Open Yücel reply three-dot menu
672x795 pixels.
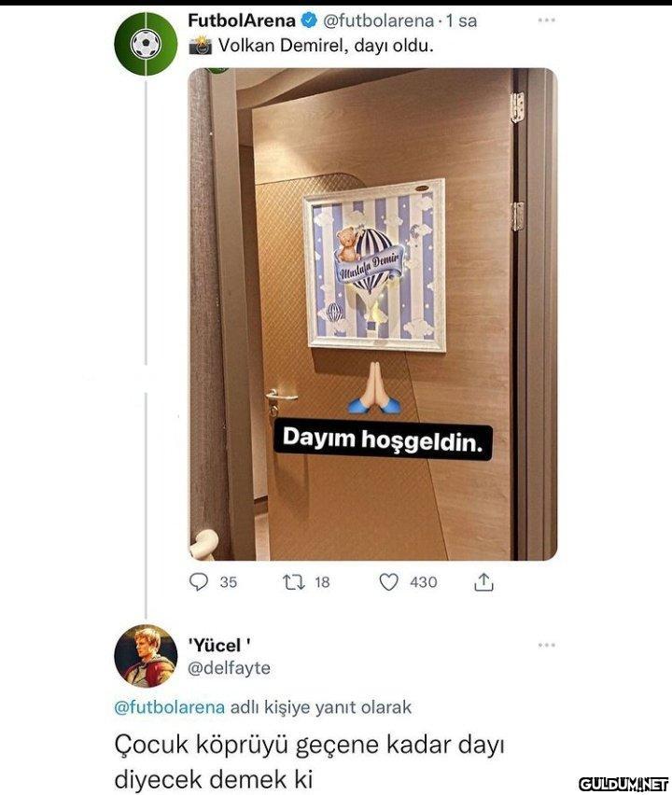(x=546, y=645)
